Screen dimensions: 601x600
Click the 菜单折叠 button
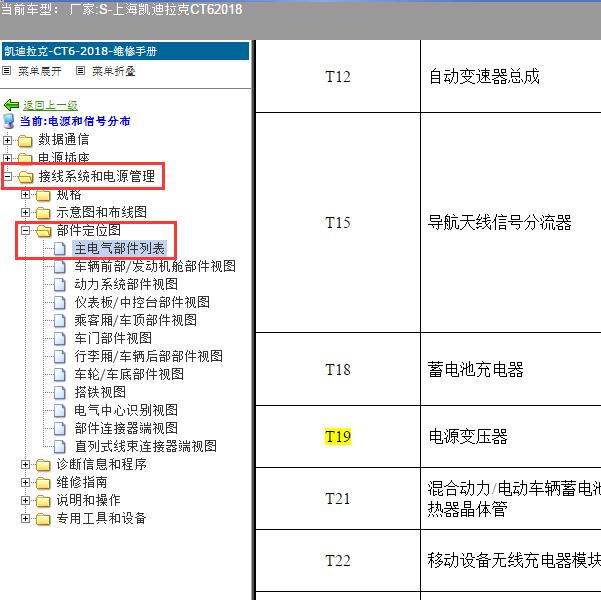tap(113, 71)
